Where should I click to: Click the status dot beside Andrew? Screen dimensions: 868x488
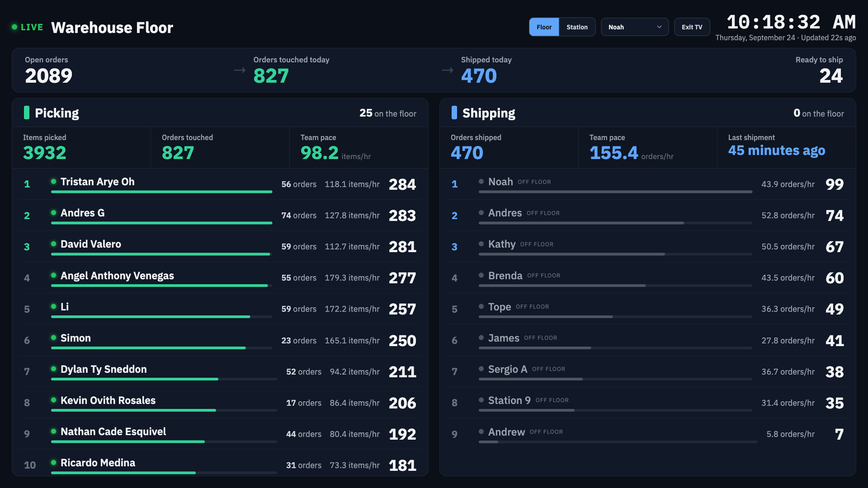[481, 432]
